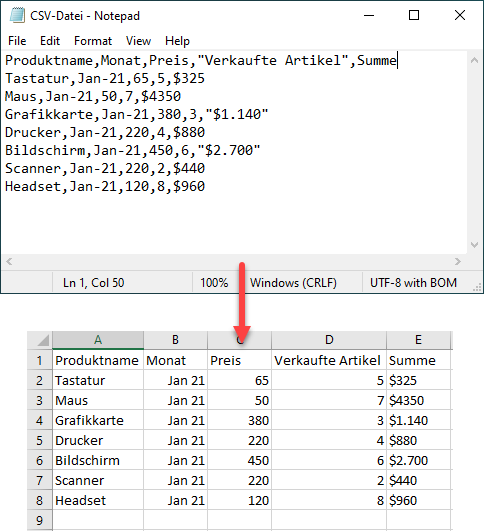This screenshot has height=531, width=484.
Task: Click the Produktname cell in spreadsheet
Action: tap(98, 360)
